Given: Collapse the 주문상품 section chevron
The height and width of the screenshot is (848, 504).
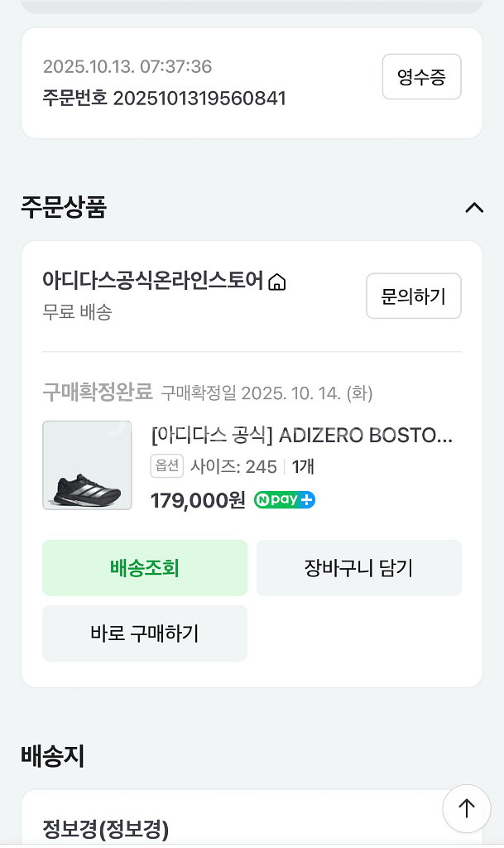Looking at the screenshot, I should (x=474, y=207).
